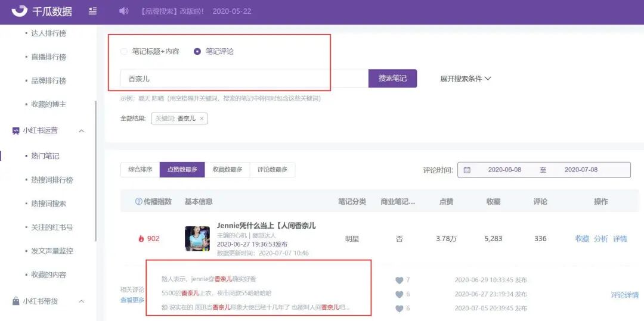Open 关注的红书号 in the sidebar
The image size is (644, 321).
click(x=52, y=227)
